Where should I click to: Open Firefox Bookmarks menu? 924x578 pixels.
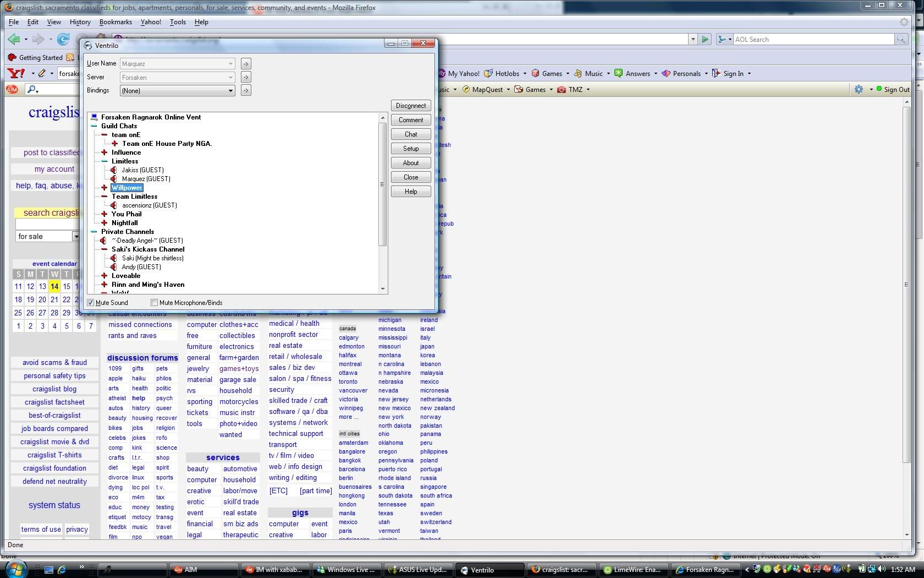pos(116,22)
